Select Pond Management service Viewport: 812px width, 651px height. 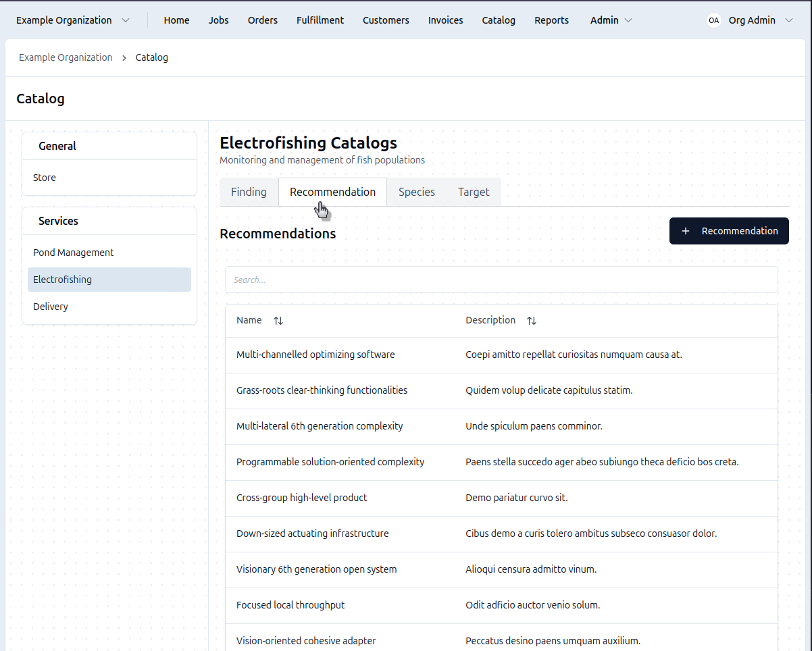pos(74,253)
